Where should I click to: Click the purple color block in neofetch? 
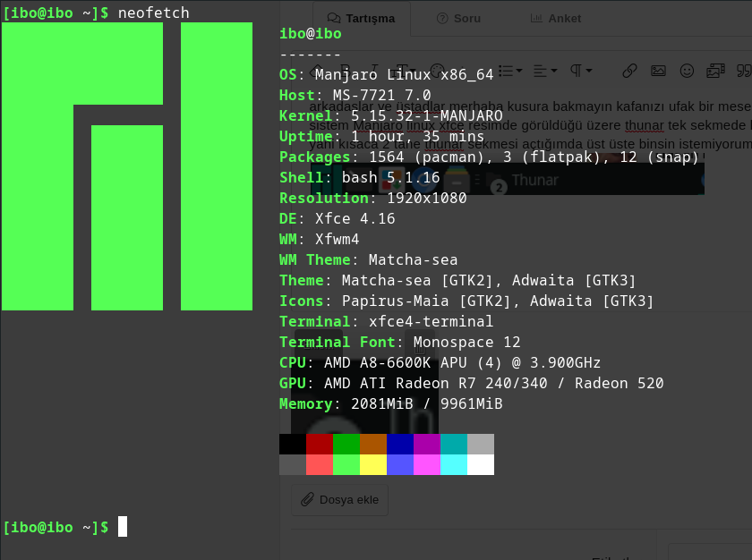click(x=427, y=444)
